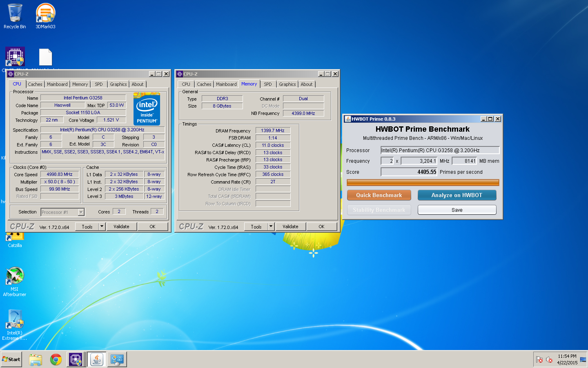The width and height of the screenshot is (588, 368).
Task: Open the Action Center flag tray icon
Action: (x=539, y=359)
